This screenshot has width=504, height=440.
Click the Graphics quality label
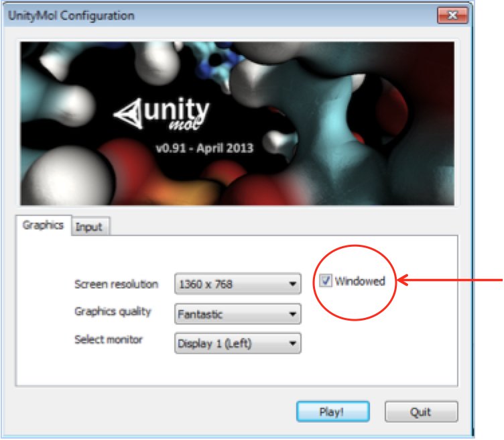point(113,312)
